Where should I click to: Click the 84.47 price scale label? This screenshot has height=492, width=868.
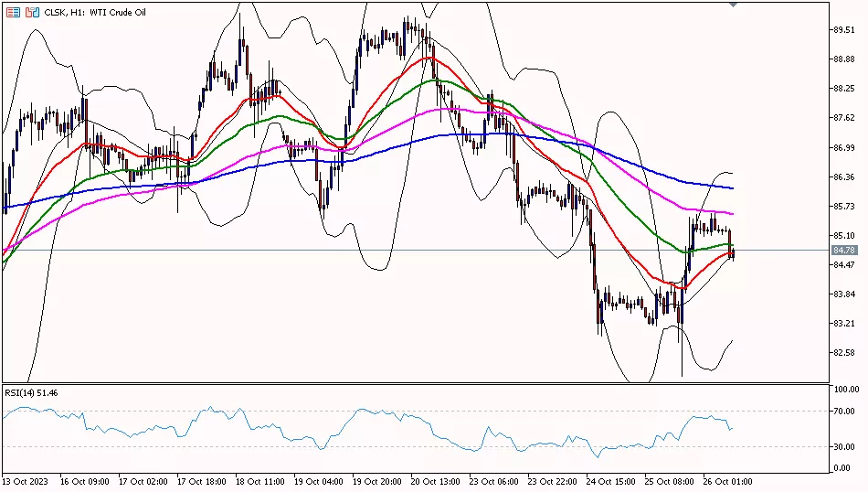[x=844, y=265]
